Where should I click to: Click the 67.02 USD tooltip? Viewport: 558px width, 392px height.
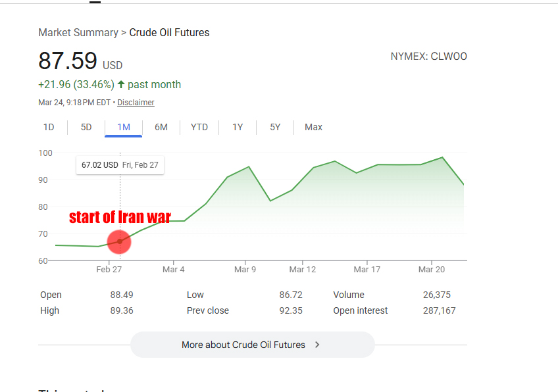point(120,165)
